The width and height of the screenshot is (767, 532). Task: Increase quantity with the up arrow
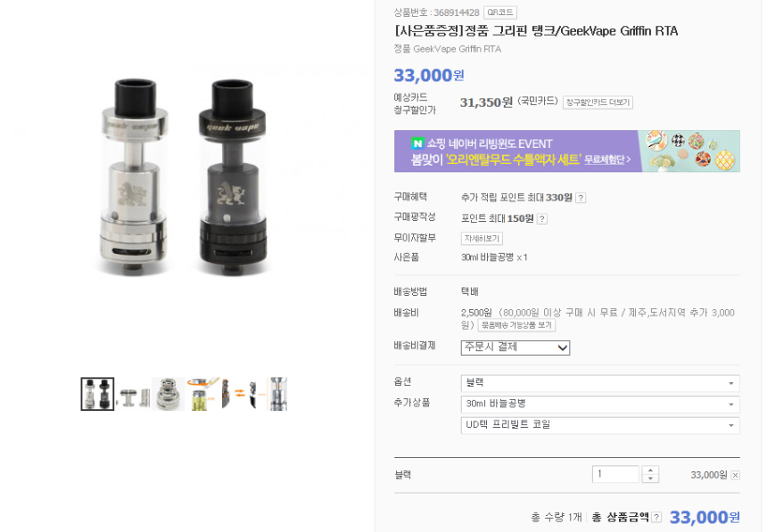pyautogui.click(x=650, y=471)
